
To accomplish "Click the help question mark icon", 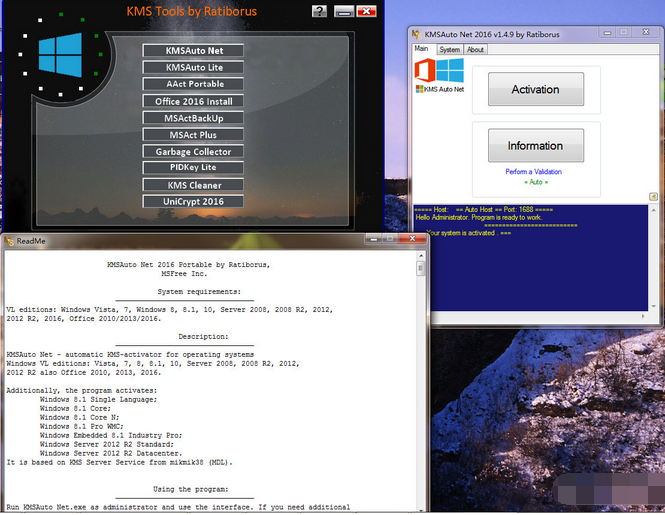I will tap(319, 12).
